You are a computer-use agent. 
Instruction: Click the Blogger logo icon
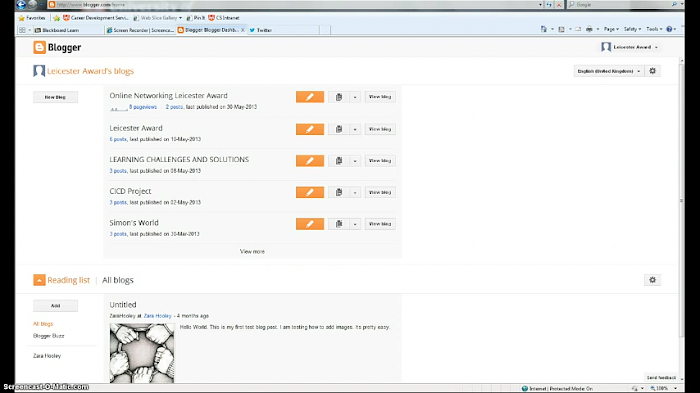coord(39,47)
